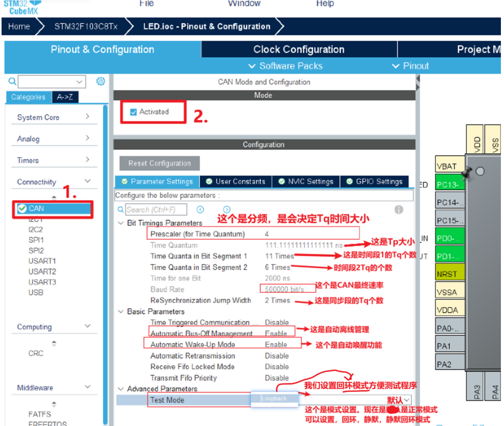The image size is (504, 426).
Task: Click the parameter search magnifier icon
Action: point(121,210)
